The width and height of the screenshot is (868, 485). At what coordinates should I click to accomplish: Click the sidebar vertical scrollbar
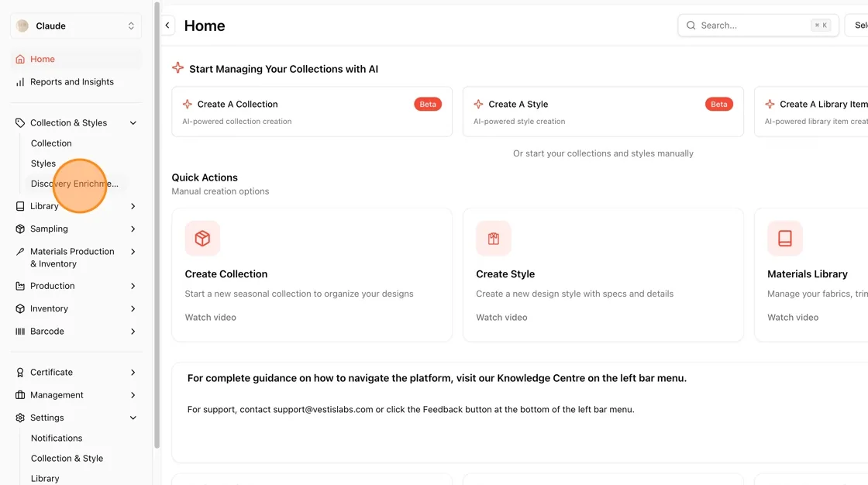pyautogui.click(x=157, y=225)
